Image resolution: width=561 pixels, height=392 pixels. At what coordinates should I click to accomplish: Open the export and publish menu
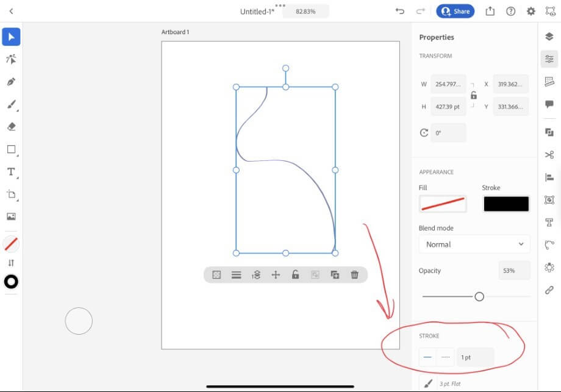coord(490,11)
